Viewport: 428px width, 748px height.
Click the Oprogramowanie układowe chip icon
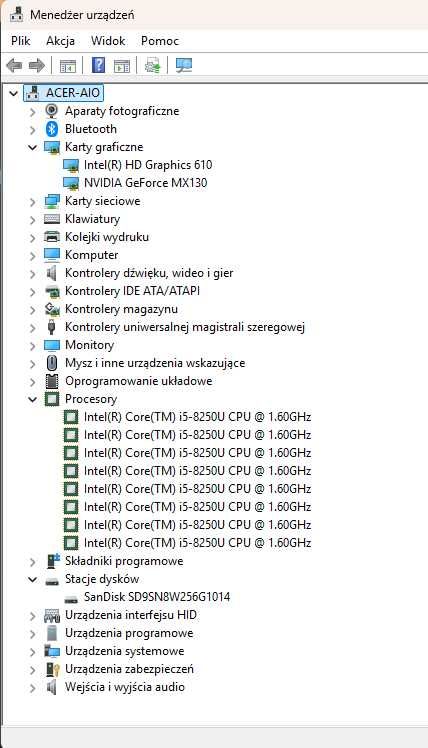click(52, 381)
